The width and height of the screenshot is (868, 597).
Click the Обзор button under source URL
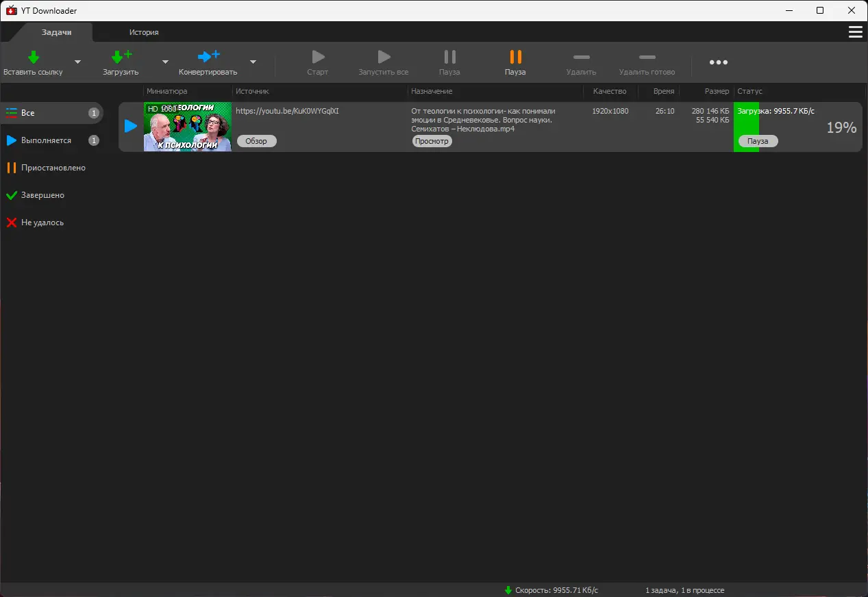coord(256,141)
